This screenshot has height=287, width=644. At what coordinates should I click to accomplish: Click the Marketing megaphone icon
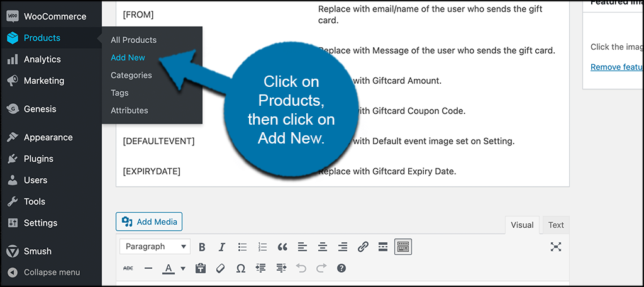[x=13, y=81]
